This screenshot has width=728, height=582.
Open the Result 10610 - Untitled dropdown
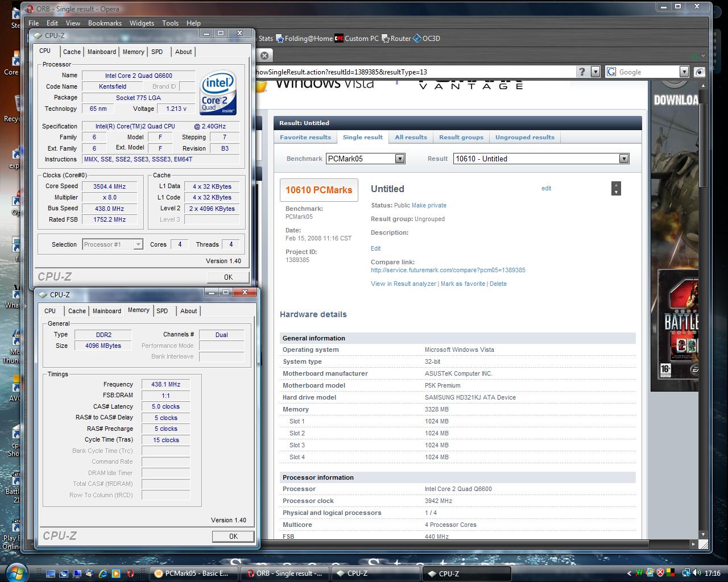point(624,159)
